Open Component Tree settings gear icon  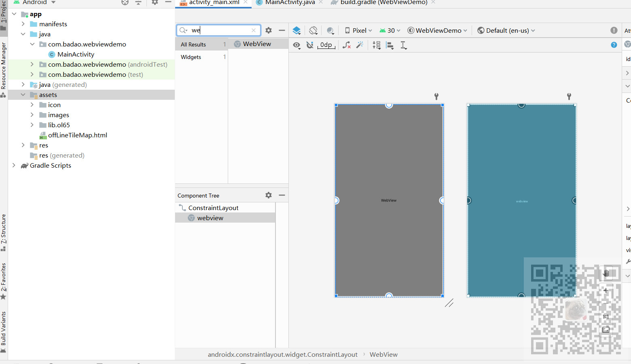tap(269, 195)
